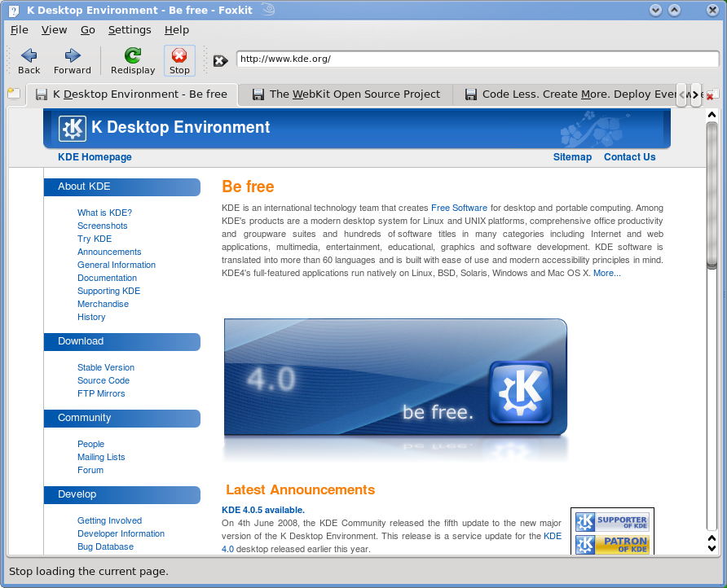Click the KDE logo in the page header
This screenshot has height=588, width=727.
pyautogui.click(x=73, y=129)
